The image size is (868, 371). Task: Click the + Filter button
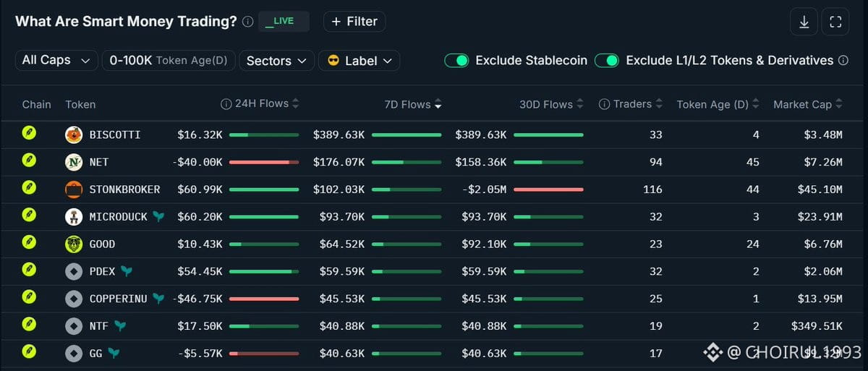(354, 22)
